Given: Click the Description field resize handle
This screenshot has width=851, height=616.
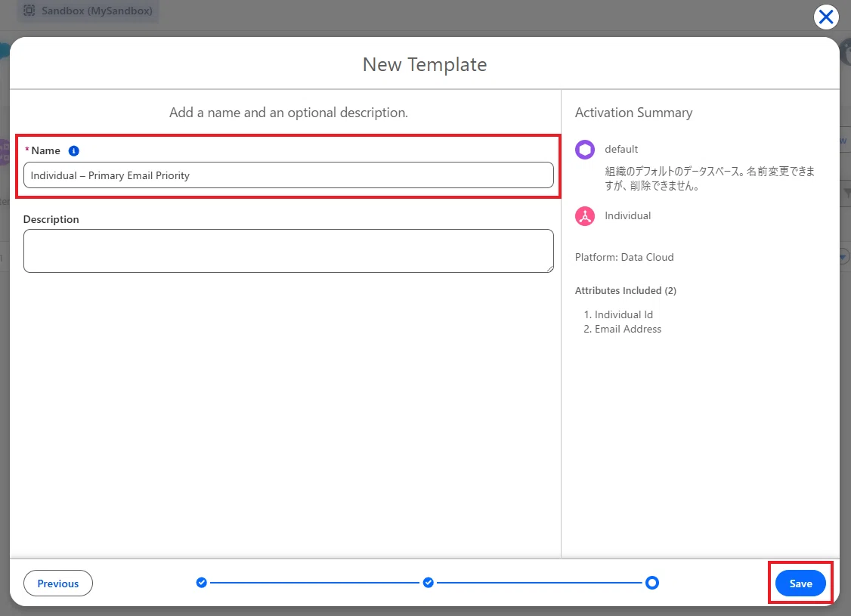Looking at the screenshot, I should click(549, 268).
